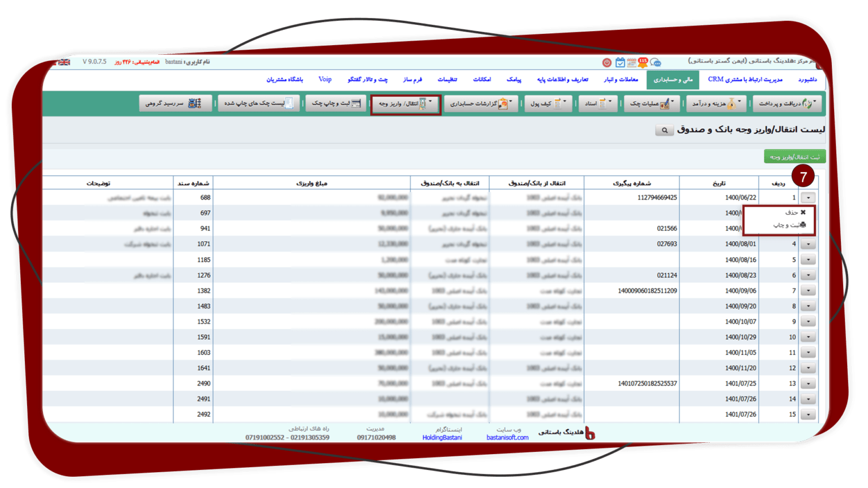The height and width of the screenshot is (488, 868).
Task: Open the calendar icon in top bar
Action: (631, 63)
